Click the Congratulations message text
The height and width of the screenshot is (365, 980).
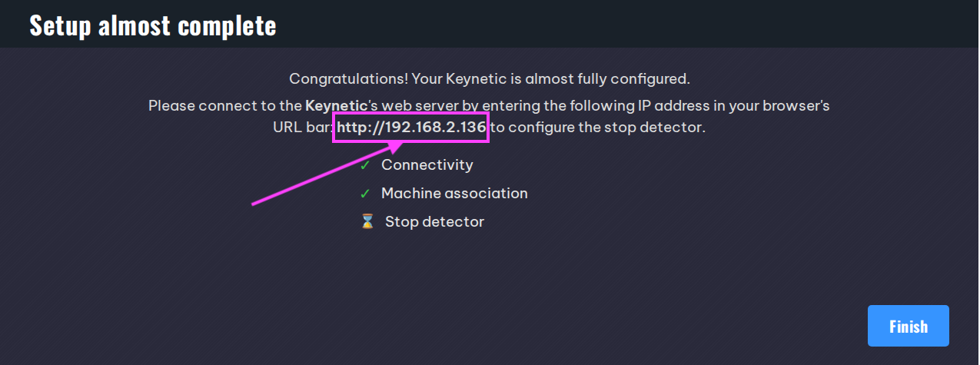click(x=490, y=79)
